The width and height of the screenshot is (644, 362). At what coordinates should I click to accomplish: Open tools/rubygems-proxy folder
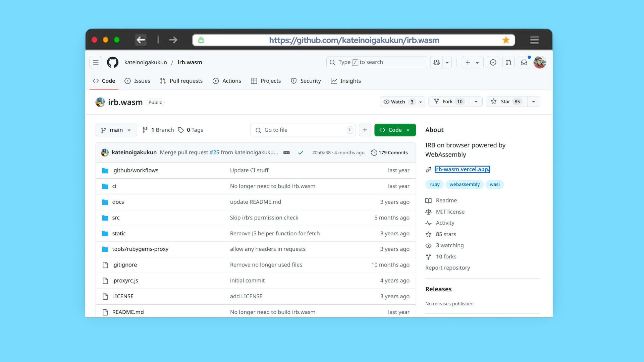pos(140,249)
